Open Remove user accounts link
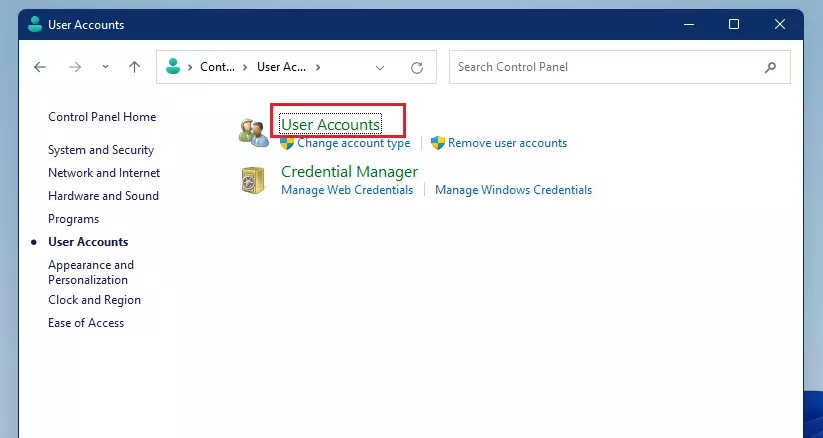Image resolution: width=823 pixels, height=438 pixels. [x=508, y=143]
